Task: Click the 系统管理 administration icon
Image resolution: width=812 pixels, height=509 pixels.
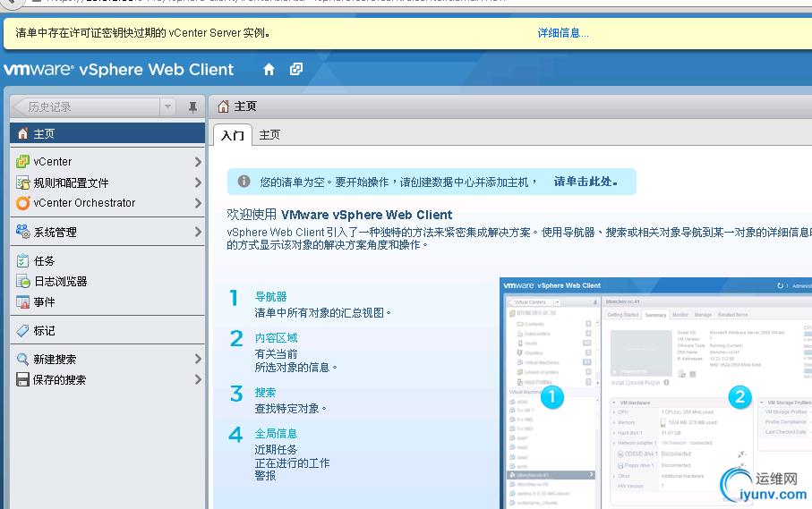Action: [22, 232]
